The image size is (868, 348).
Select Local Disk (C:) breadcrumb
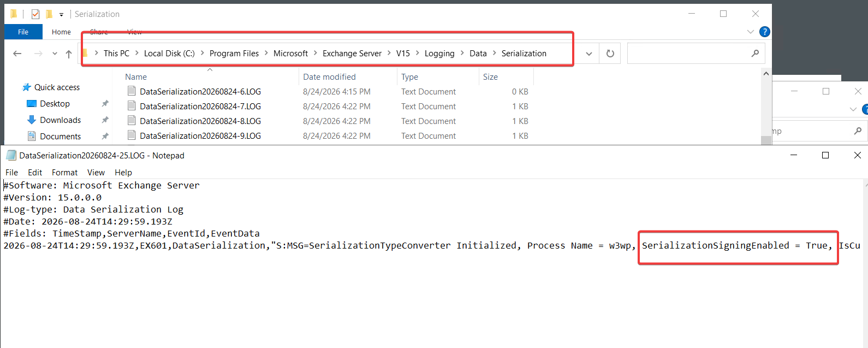(169, 53)
